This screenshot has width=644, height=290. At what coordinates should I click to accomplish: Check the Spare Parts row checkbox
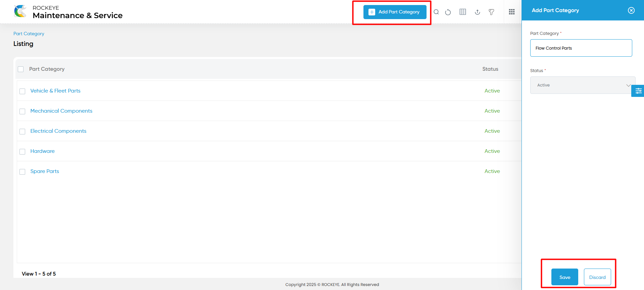tap(22, 172)
